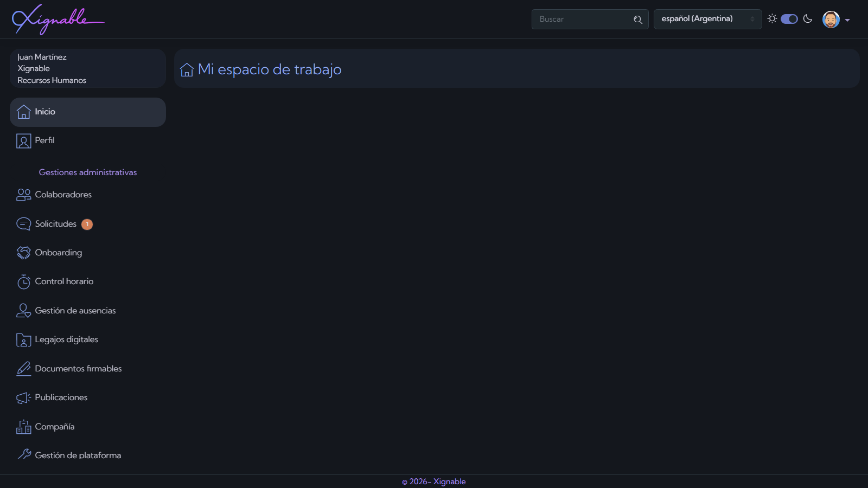This screenshot has width=868, height=488.
Task: Open Control horario with the stopwatch icon
Action: pyautogui.click(x=23, y=281)
